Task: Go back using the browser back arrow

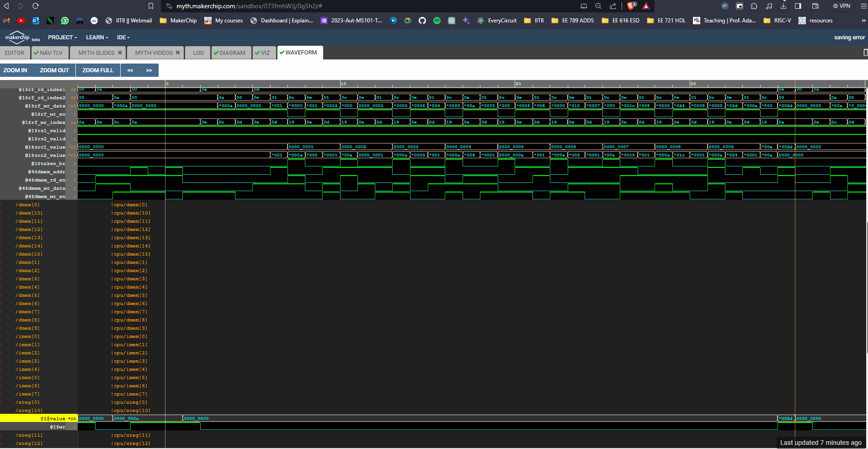Action: point(6,6)
